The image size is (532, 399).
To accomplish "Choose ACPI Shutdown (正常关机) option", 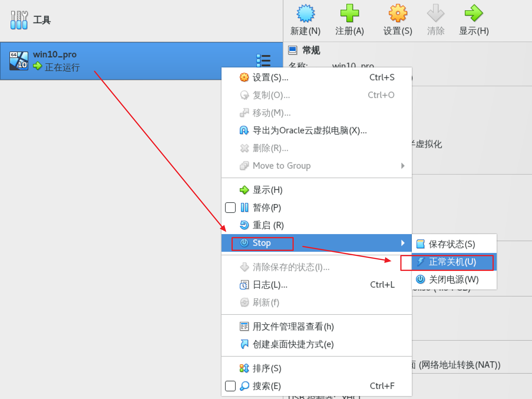I will click(452, 262).
